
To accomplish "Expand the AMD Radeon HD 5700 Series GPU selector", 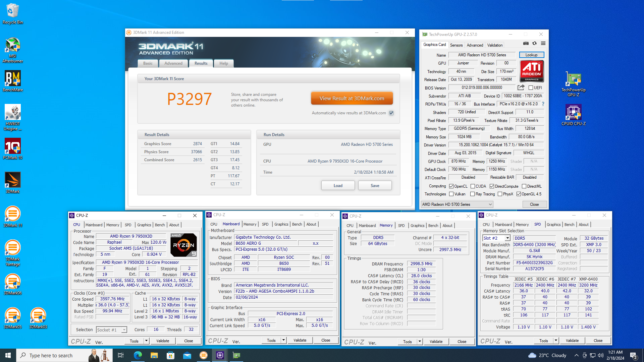I will coord(457,204).
